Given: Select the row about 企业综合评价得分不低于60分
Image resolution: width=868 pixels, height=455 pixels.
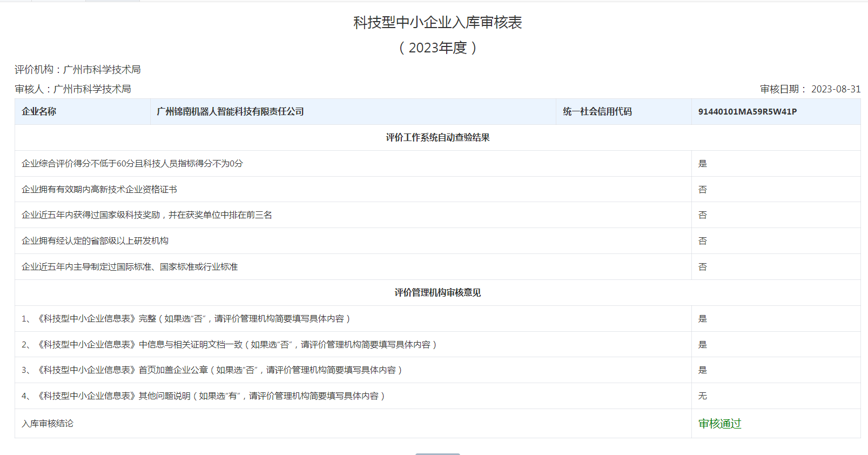Looking at the screenshot, I should coord(132,164).
